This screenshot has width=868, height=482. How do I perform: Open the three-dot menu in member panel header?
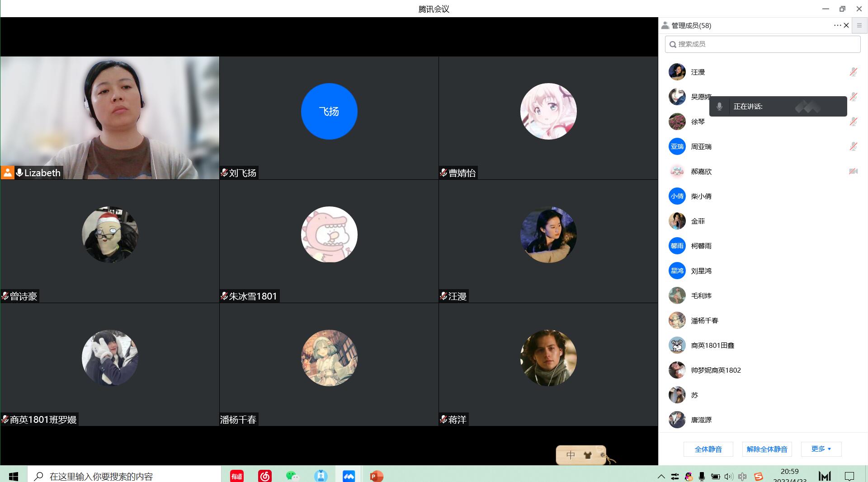point(837,26)
